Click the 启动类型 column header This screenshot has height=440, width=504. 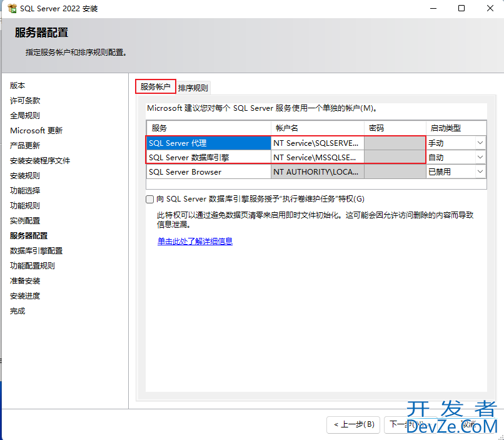click(456, 128)
